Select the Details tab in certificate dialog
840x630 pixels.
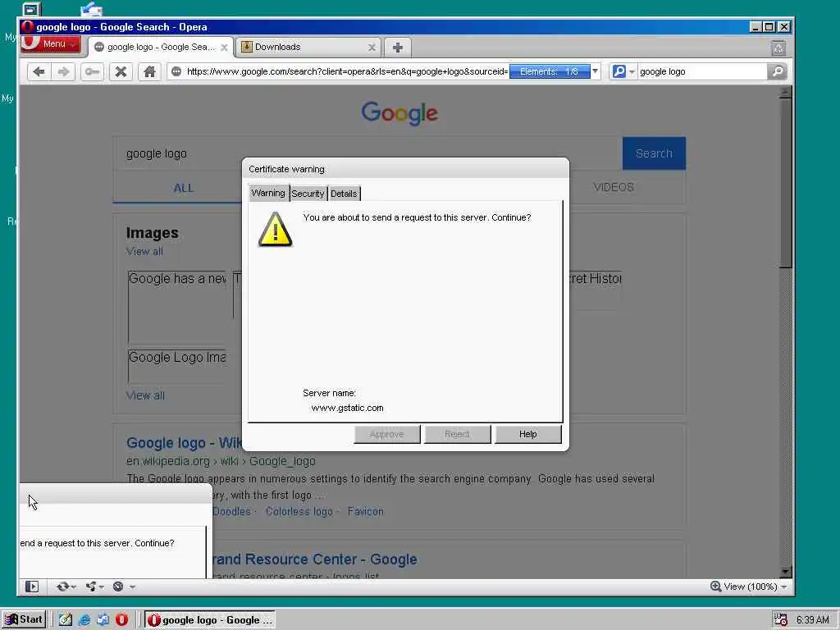click(x=344, y=194)
